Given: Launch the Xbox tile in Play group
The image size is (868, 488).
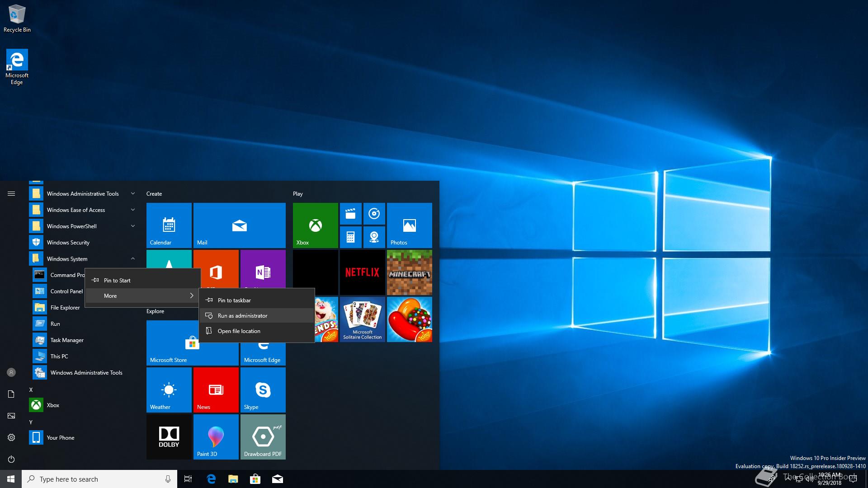Looking at the screenshot, I should (x=316, y=225).
